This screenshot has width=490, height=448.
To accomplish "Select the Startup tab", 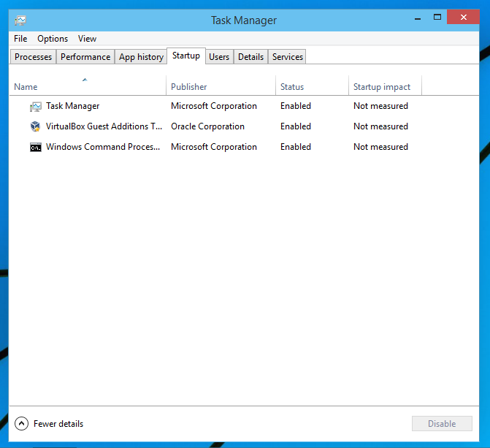I will [x=186, y=56].
